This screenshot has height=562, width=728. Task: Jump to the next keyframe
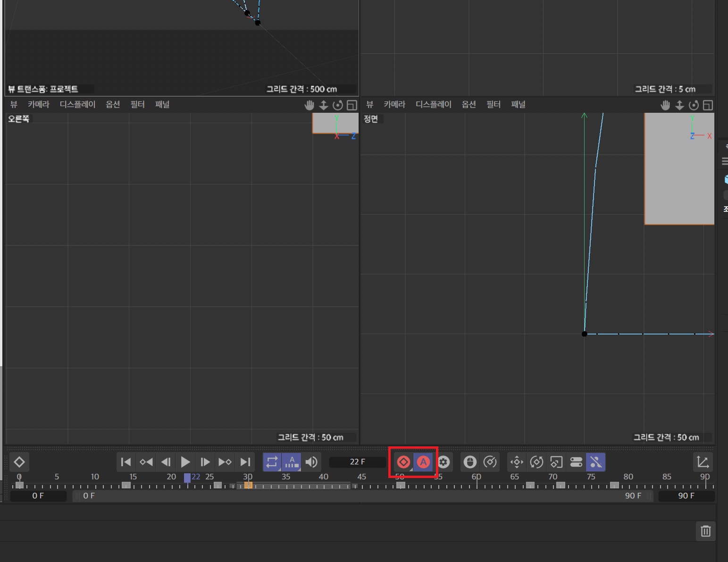click(x=225, y=462)
